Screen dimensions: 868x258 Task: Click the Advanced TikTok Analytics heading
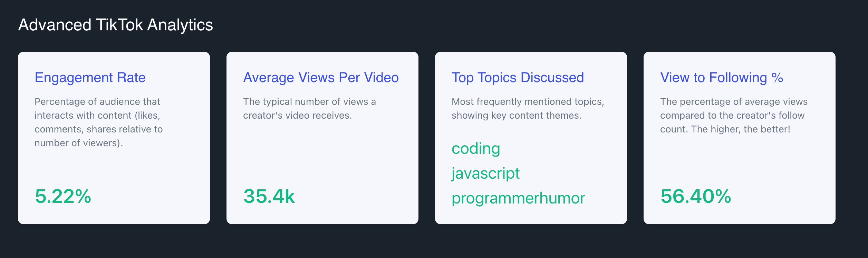pos(115,25)
